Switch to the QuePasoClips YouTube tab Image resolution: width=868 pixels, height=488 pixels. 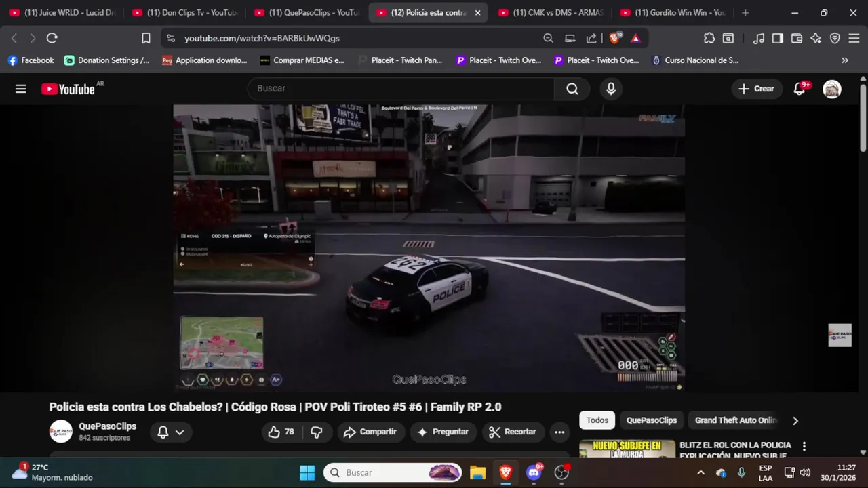pyautogui.click(x=307, y=13)
